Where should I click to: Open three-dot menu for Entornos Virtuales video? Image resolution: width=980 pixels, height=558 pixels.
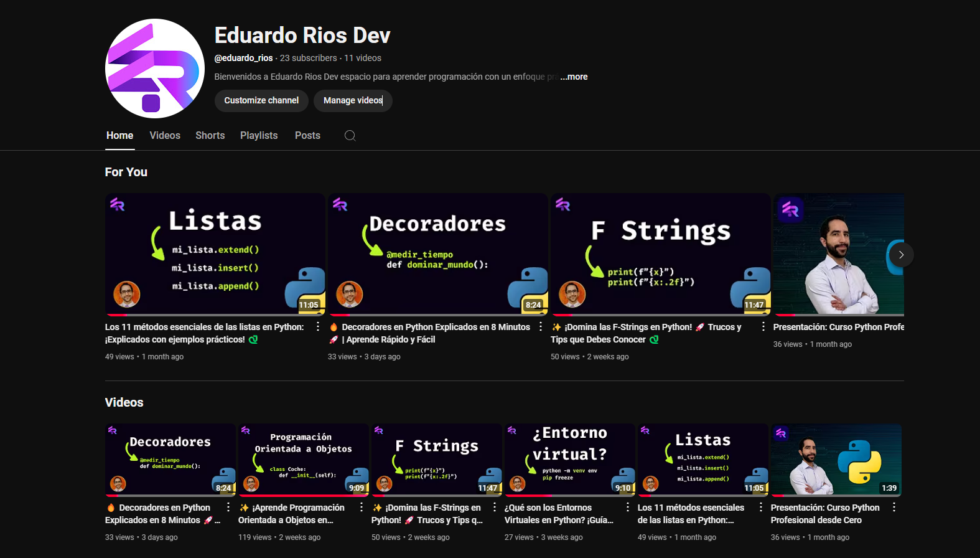coord(628,508)
